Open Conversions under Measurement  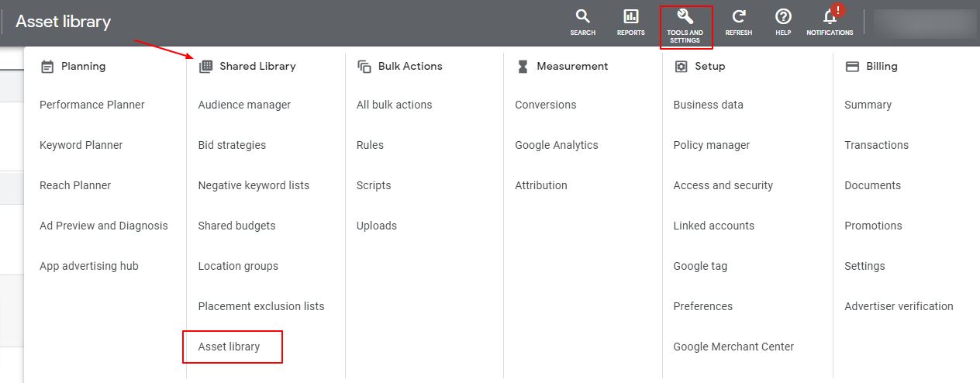pyautogui.click(x=546, y=105)
